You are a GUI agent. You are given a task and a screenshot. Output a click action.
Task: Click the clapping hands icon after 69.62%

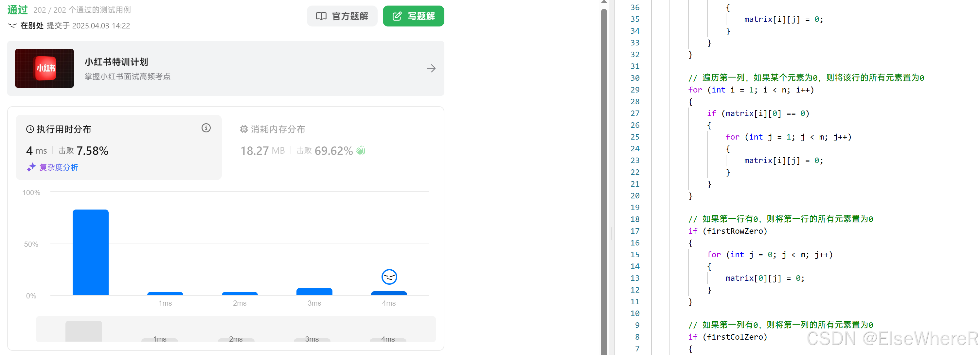[x=361, y=150]
